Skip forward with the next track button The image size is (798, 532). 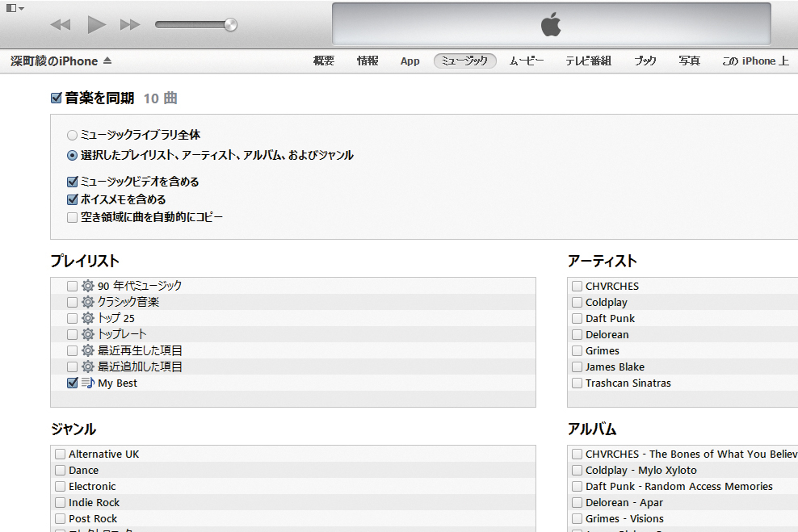pyautogui.click(x=130, y=24)
